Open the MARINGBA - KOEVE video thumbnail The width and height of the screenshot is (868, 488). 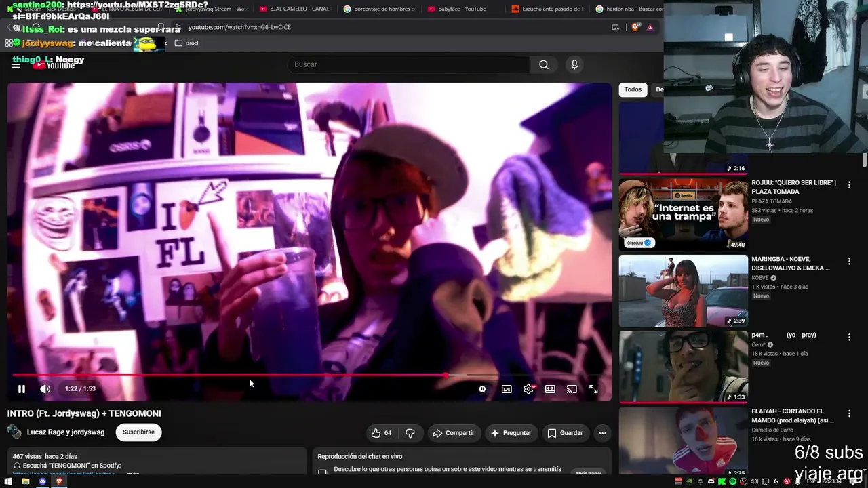pyautogui.click(x=683, y=291)
